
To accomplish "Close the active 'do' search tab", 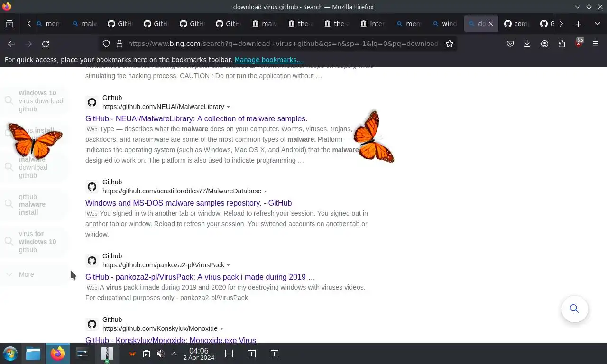I will [x=491, y=24].
